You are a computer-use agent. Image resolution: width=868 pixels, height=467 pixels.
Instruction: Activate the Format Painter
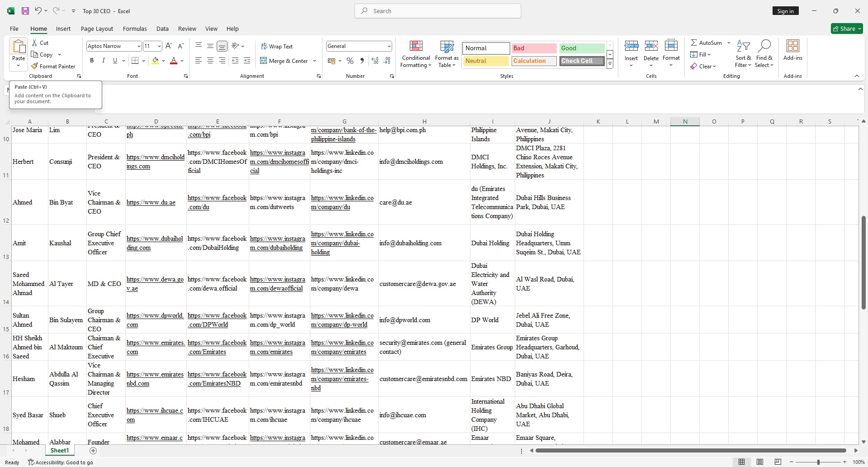pos(53,66)
